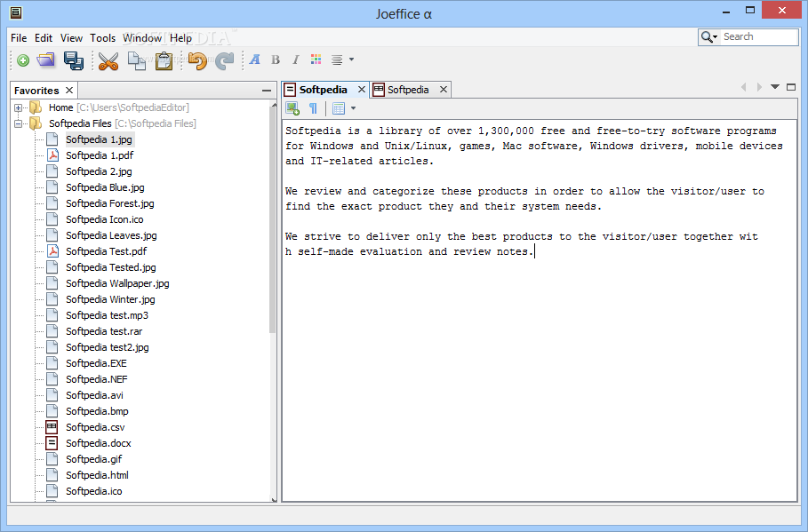Maximize the editor window pane

[791, 87]
